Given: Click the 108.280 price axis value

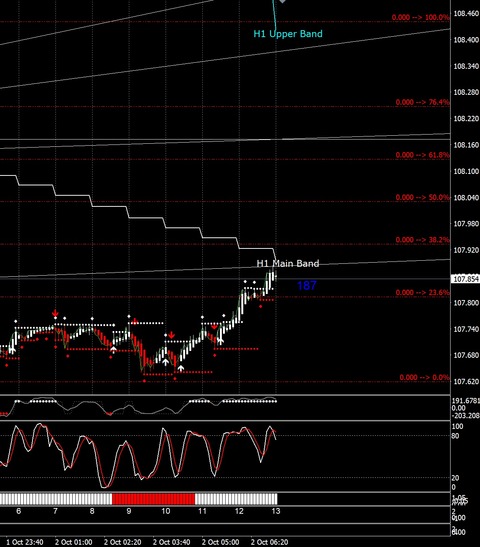Looking at the screenshot, I should tap(466, 92).
